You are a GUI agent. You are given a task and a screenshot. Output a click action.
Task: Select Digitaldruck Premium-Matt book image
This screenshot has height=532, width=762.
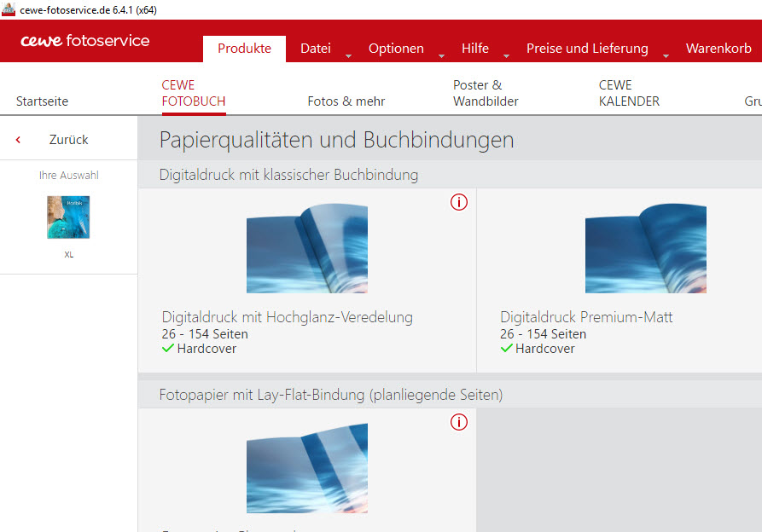tap(645, 249)
